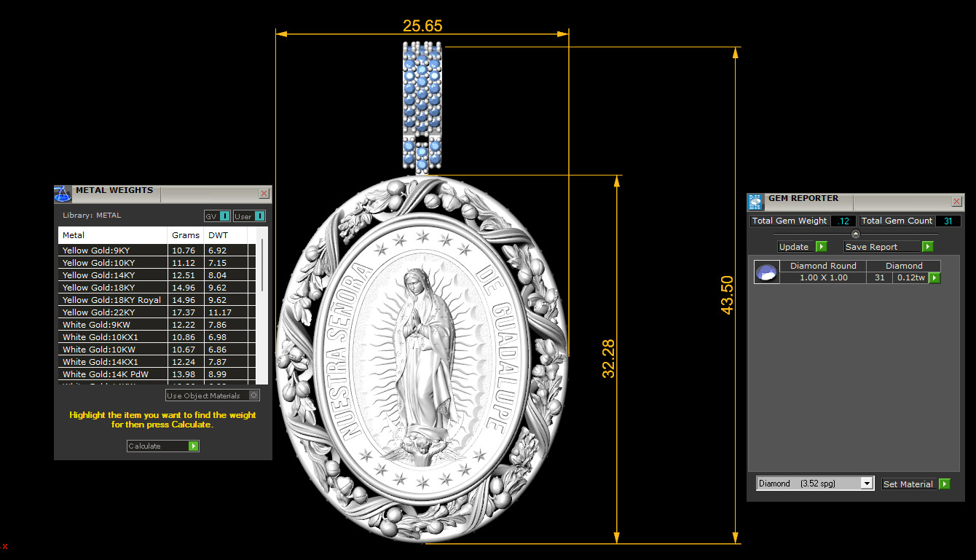Click green arrow beside Save Report
The image size is (976, 560).
(x=927, y=247)
